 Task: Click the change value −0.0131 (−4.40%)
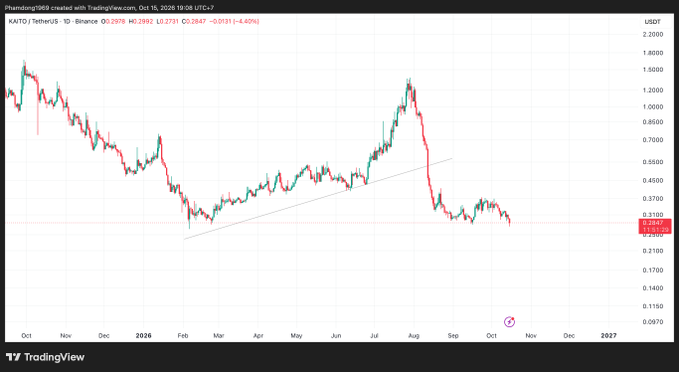tap(234, 21)
